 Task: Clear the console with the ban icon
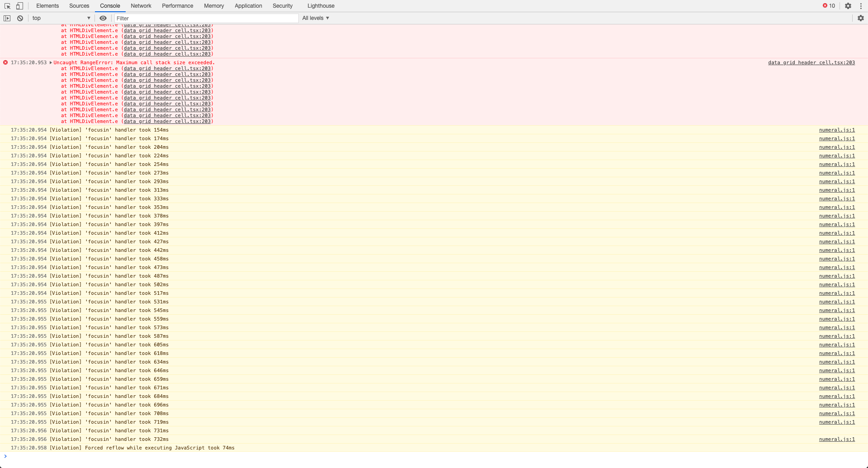click(x=20, y=18)
